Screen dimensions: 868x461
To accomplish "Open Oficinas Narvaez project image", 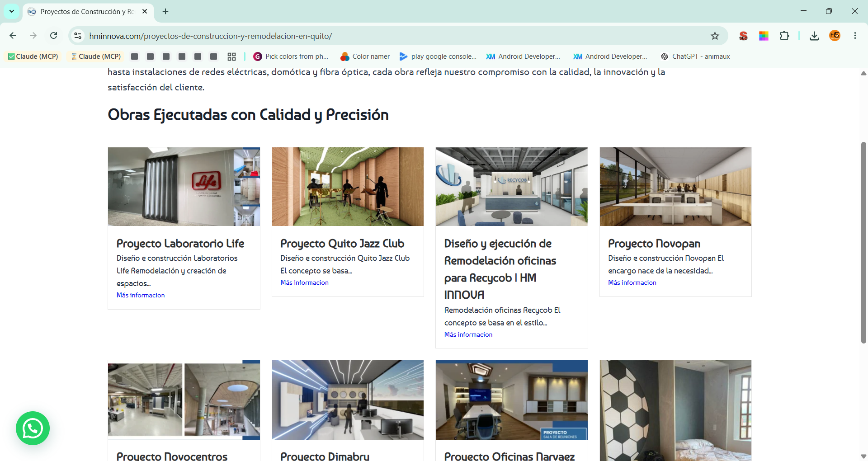I will point(512,400).
